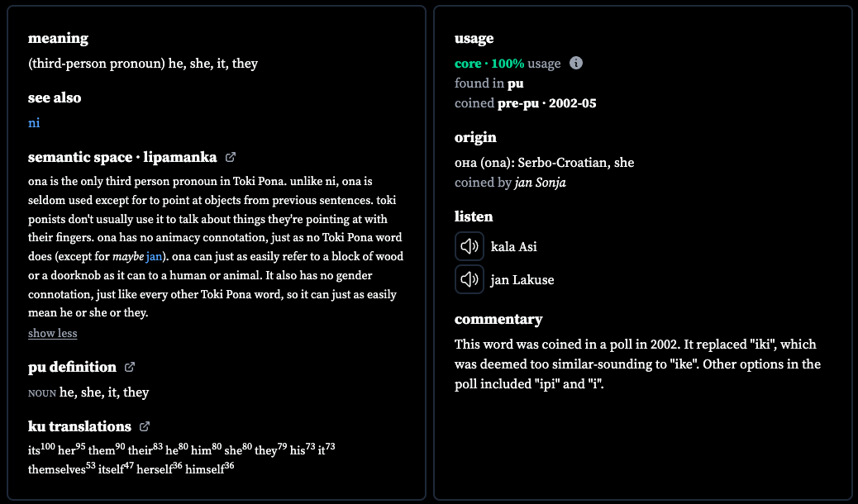Image resolution: width=858 pixels, height=504 pixels.
Task: Click the 'core · 100%' usage label
Action: point(489,64)
